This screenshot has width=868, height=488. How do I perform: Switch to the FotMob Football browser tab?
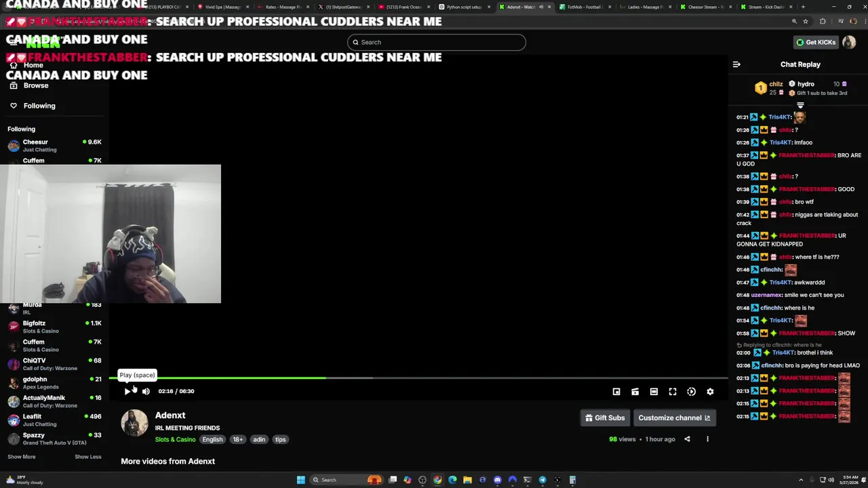[584, 7]
